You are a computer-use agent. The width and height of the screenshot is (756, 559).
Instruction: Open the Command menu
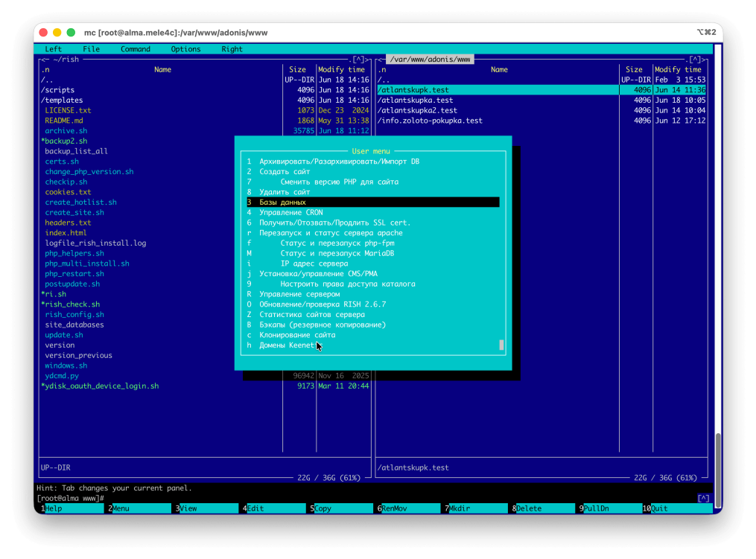click(136, 49)
